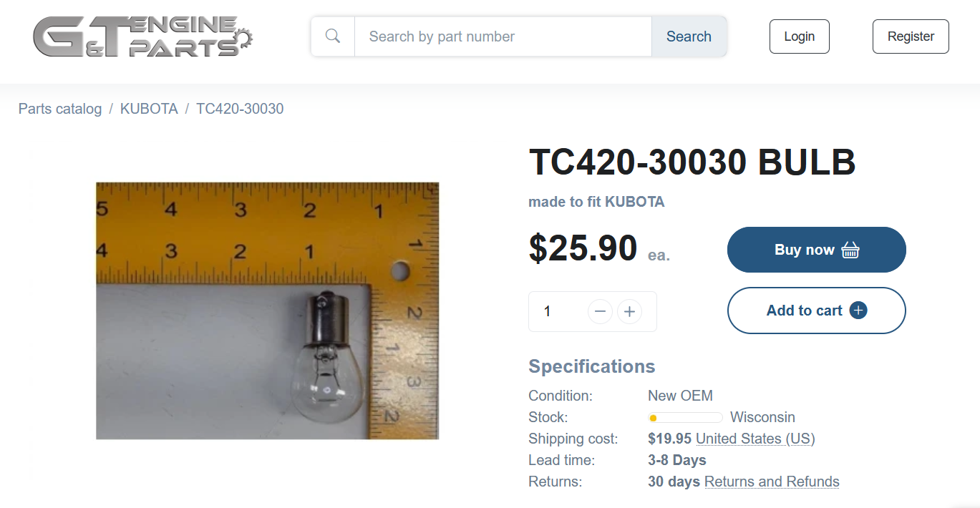Open the Register page
The height and width of the screenshot is (508, 980).
tap(911, 36)
